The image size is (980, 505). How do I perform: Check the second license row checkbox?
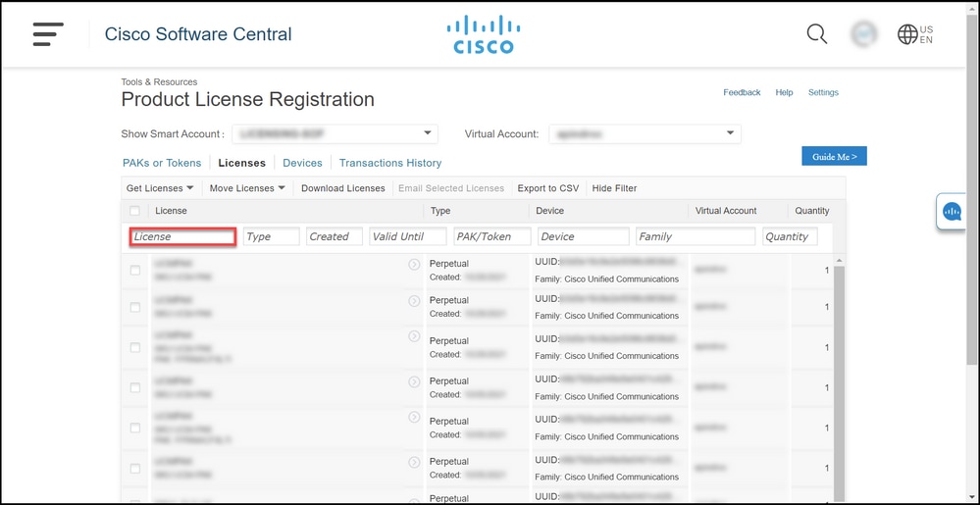(x=135, y=307)
